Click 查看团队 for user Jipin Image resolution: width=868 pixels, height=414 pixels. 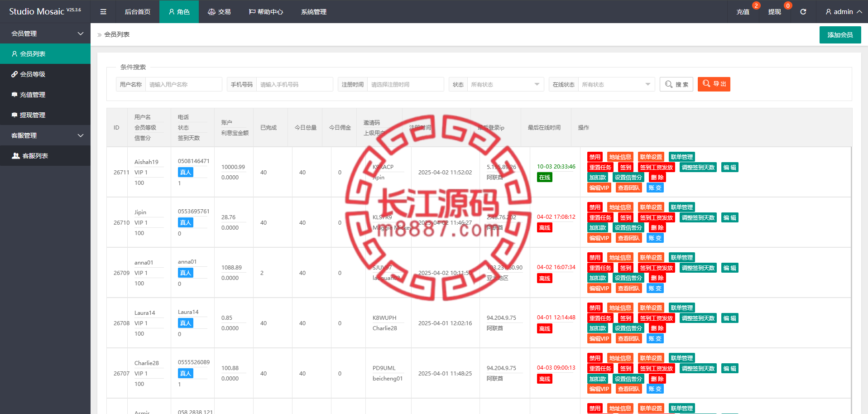(629, 238)
